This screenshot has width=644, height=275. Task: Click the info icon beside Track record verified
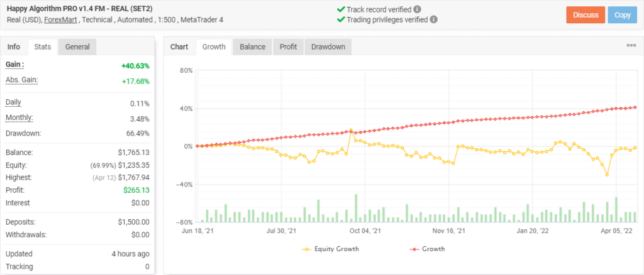point(418,9)
